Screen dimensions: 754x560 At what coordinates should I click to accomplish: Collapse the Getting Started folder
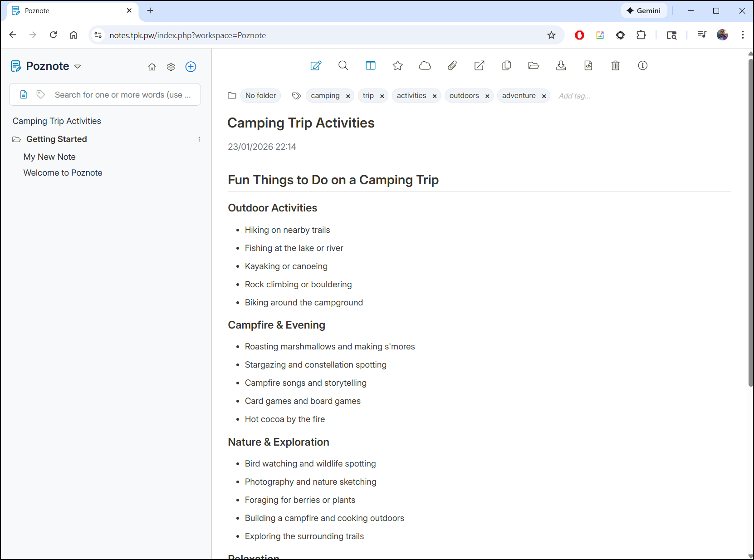coord(17,139)
